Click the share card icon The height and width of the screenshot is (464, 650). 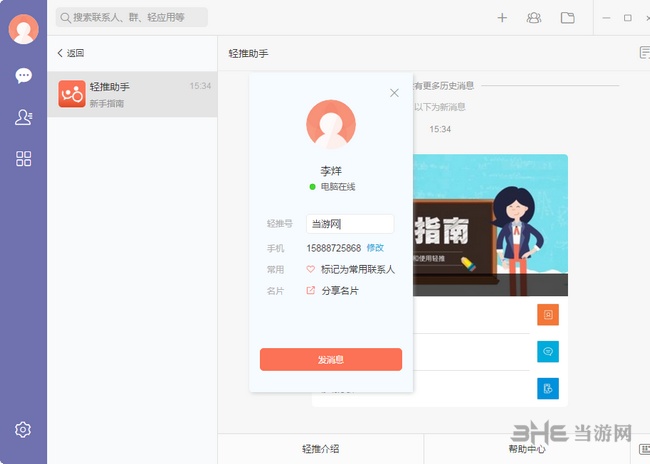coord(310,291)
